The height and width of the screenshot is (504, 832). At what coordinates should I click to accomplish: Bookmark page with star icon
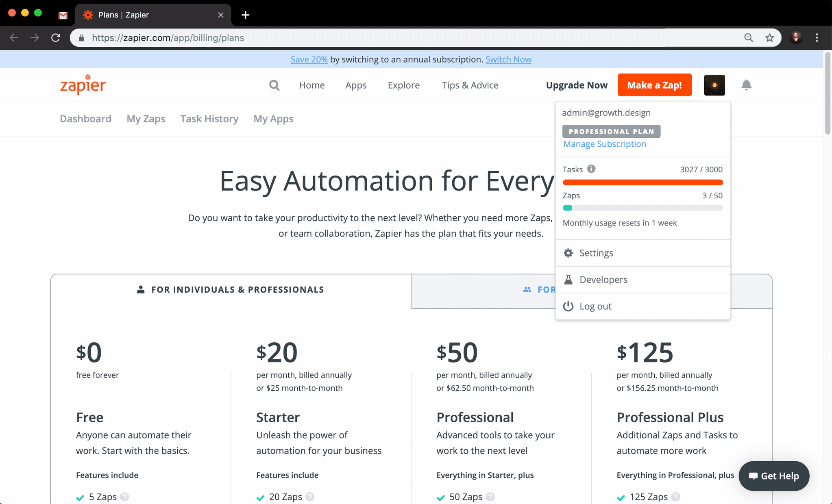[x=769, y=38]
